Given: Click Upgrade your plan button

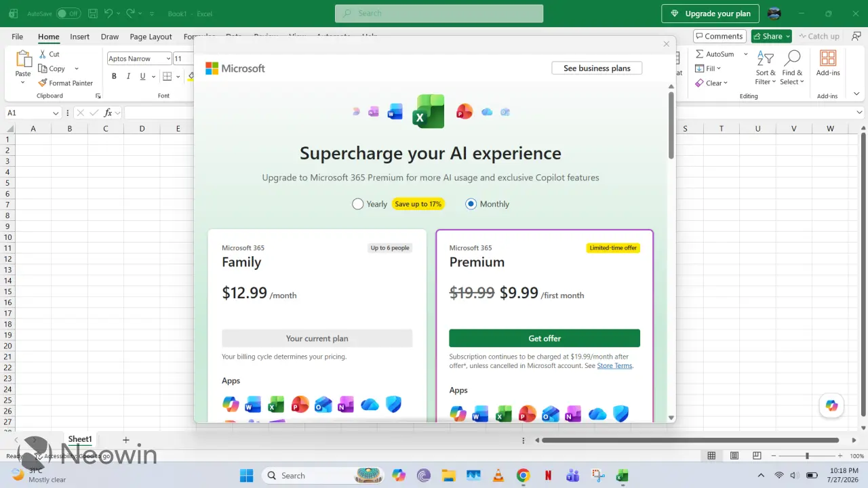Looking at the screenshot, I should (x=710, y=14).
